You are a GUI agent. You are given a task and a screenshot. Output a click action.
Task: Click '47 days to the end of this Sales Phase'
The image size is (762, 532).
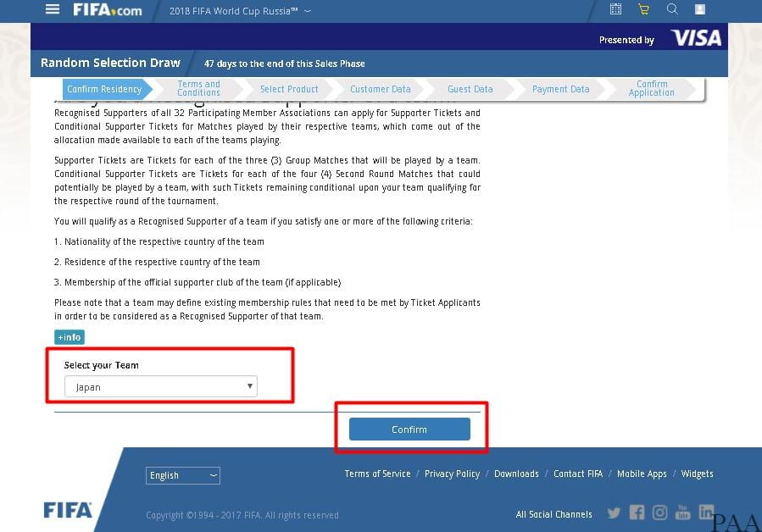click(x=284, y=64)
